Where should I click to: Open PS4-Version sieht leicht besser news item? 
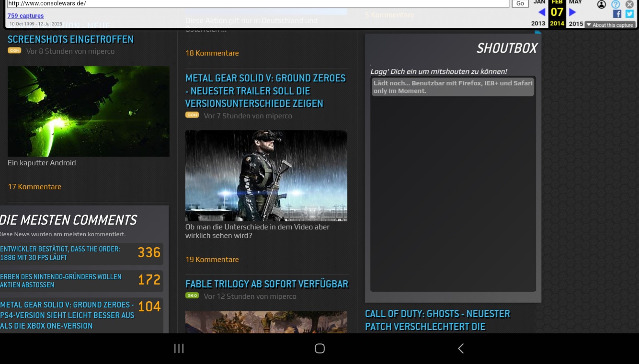67,315
